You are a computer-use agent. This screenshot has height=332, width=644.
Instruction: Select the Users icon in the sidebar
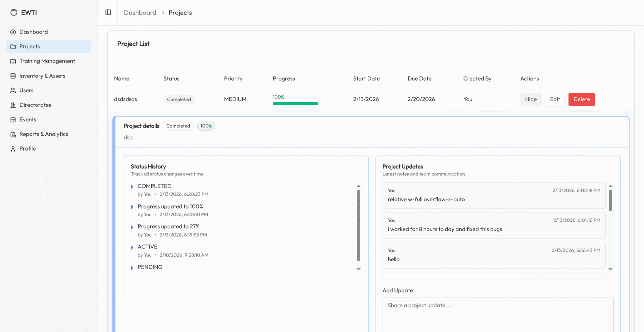tap(13, 90)
